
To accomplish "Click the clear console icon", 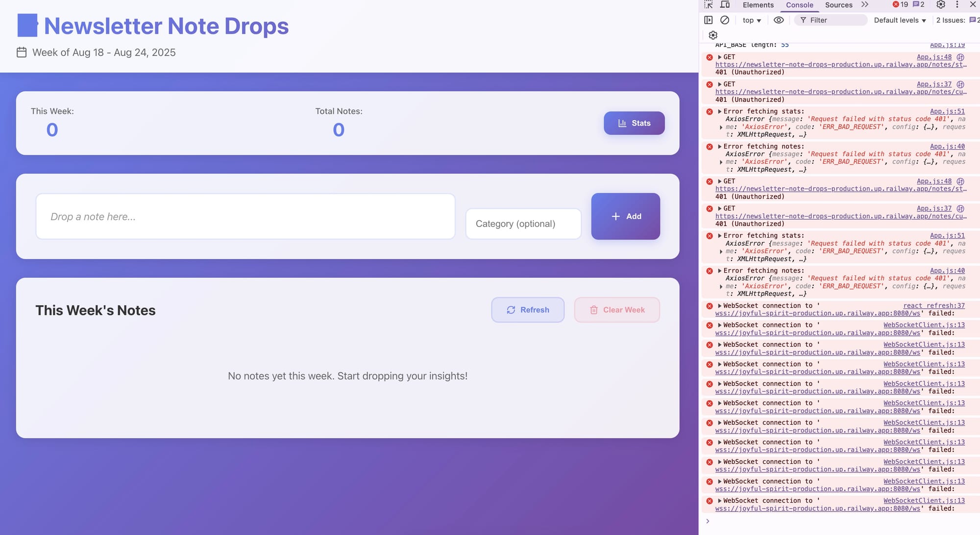I will (x=725, y=20).
